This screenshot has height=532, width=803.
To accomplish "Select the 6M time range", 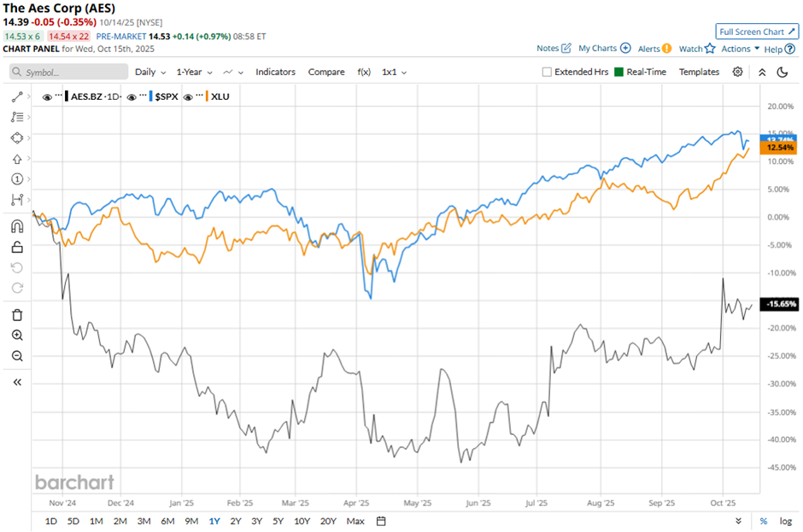I will 167,521.
